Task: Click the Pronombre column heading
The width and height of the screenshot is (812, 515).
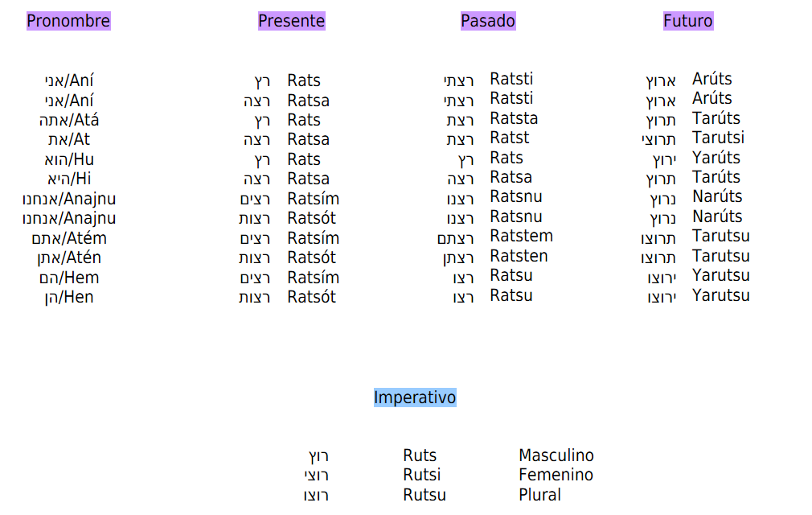Action: 68,21
